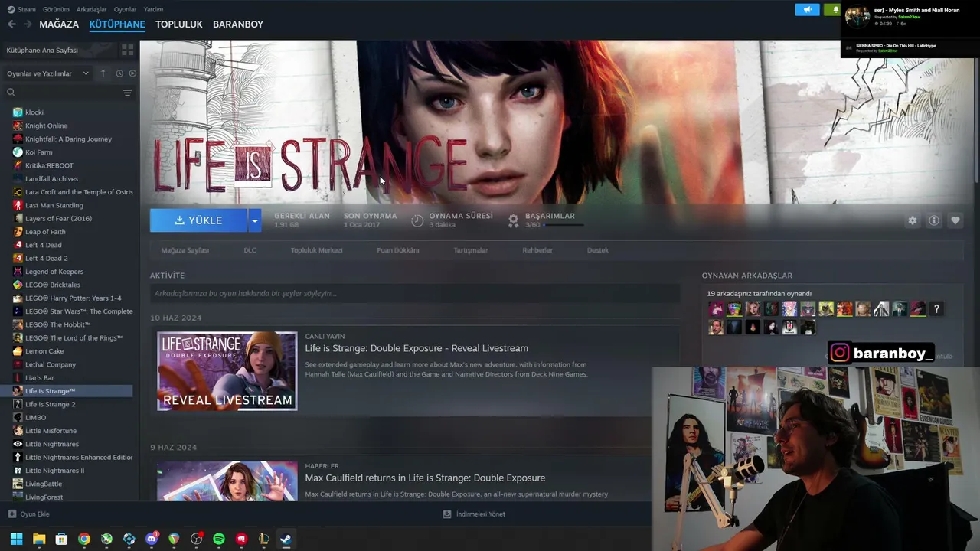The height and width of the screenshot is (551, 980).
Task: Select Little Nightmares II in library
Action: click(67, 471)
